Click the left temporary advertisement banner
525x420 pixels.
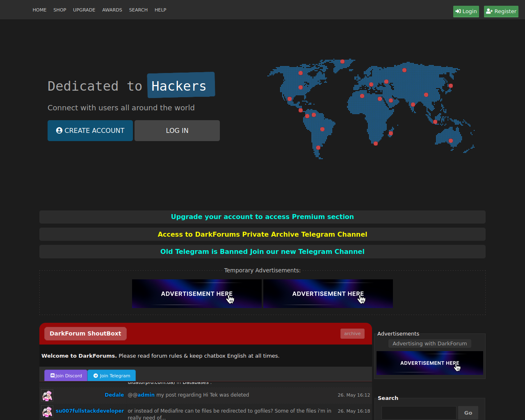click(x=197, y=294)
